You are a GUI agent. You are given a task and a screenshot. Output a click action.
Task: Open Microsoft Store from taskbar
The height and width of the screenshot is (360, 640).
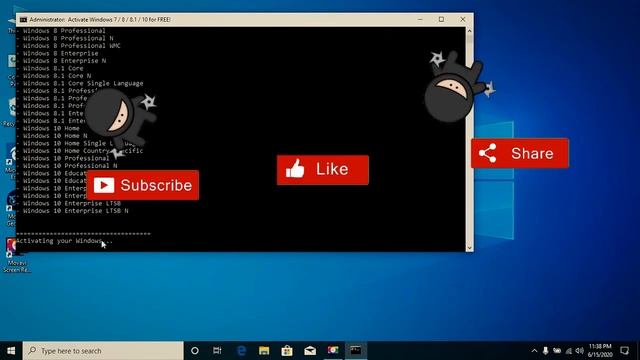(287, 351)
